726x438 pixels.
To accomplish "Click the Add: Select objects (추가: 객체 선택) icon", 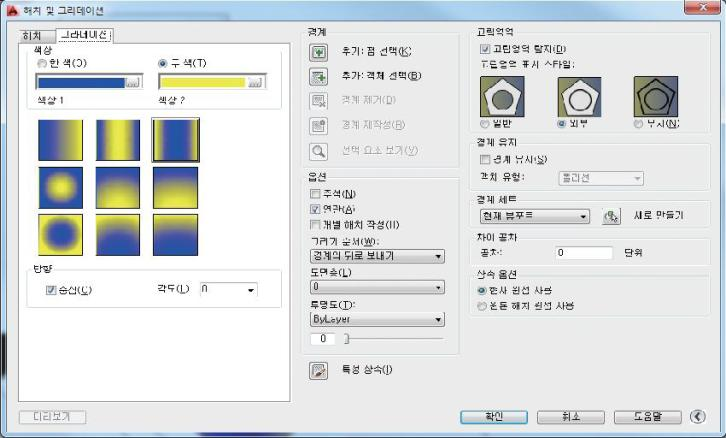I will 320,76.
